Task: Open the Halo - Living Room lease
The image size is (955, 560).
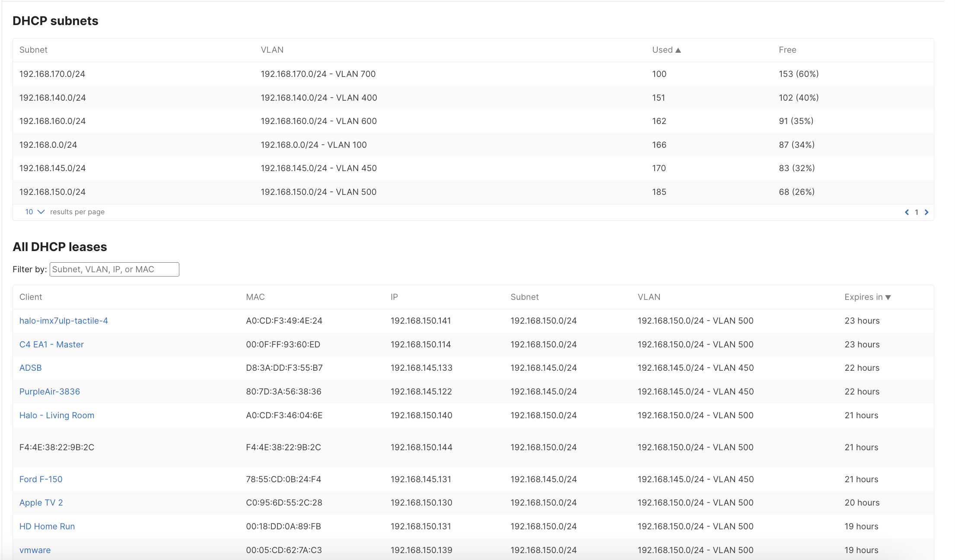Action: click(x=57, y=415)
